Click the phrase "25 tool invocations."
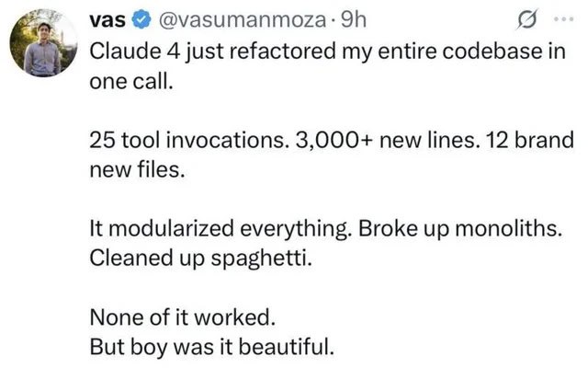This screenshot has height=368, width=588. (x=189, y=141)
